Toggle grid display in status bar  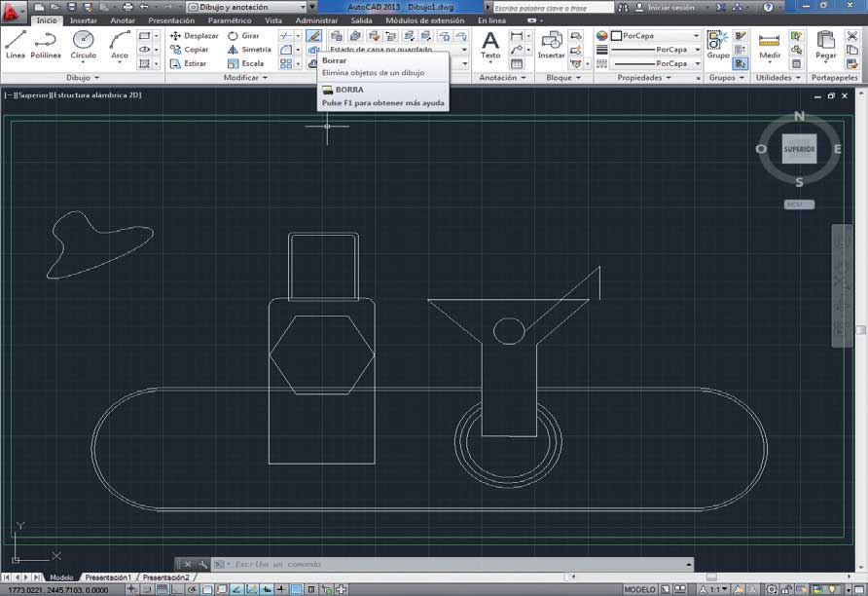click(163, 589)
